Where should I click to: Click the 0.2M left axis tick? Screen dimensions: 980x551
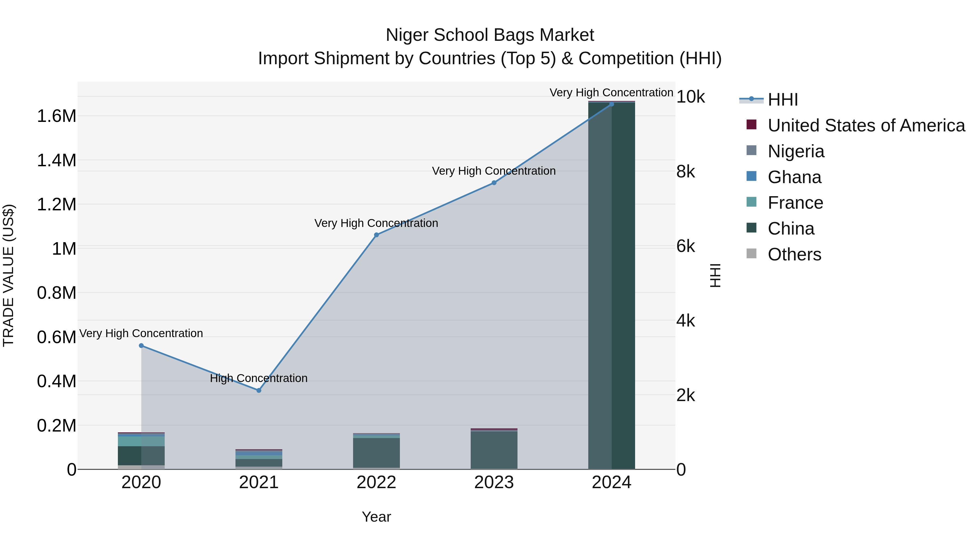pyautogui.click(x=57, y=426)
